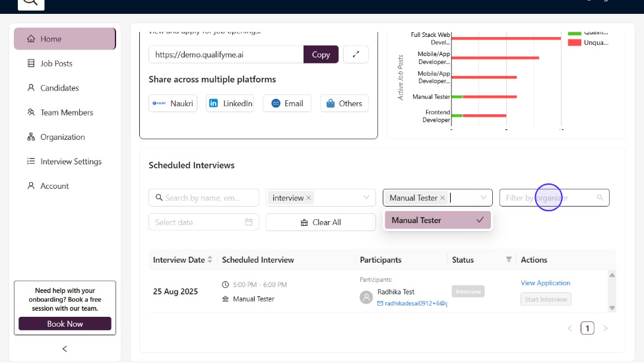Click the Book Now button
This screenshot has width=644, height=363.
pyautogui.click(x=65, y=324)
